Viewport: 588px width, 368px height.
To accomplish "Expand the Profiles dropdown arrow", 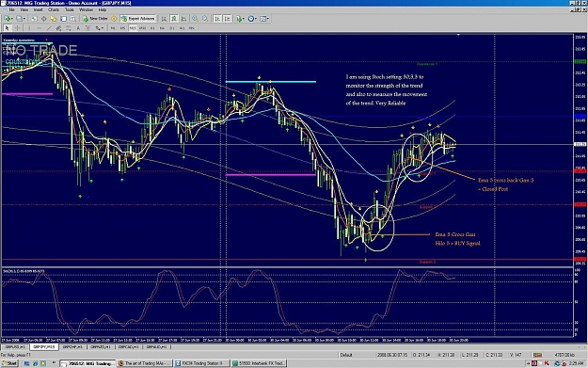I will [x=24, y=19].
